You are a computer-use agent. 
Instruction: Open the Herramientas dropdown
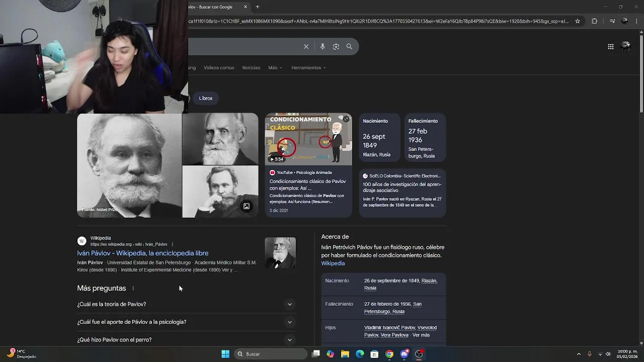(308, 67)
